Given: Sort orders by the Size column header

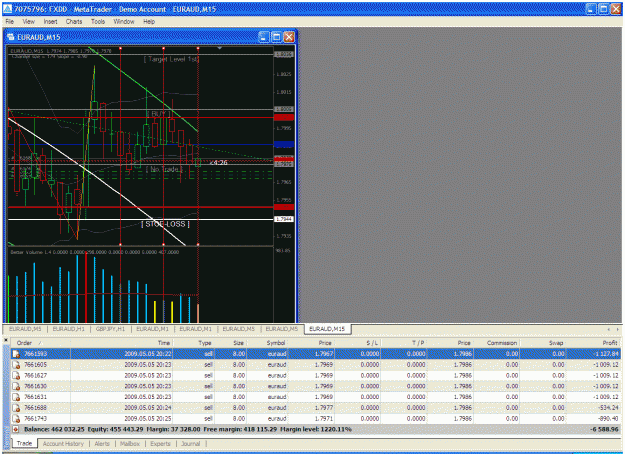Looking at the screenshot, I should coord(230,343).
